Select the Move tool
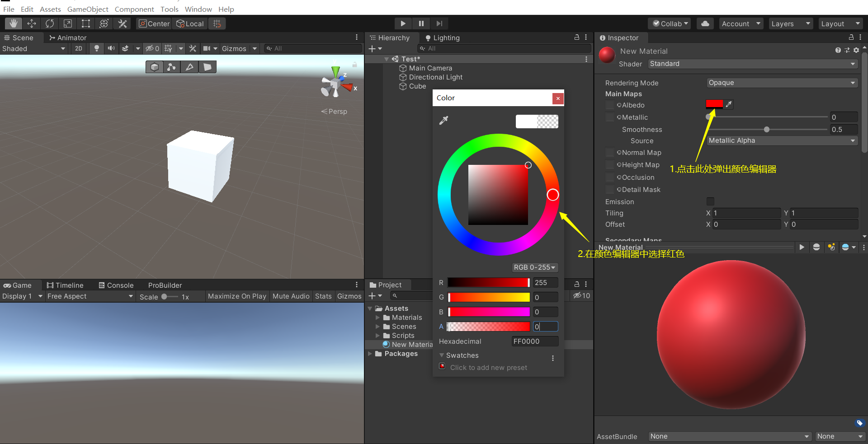The image size is (868, 444). [x=32, y=23]
